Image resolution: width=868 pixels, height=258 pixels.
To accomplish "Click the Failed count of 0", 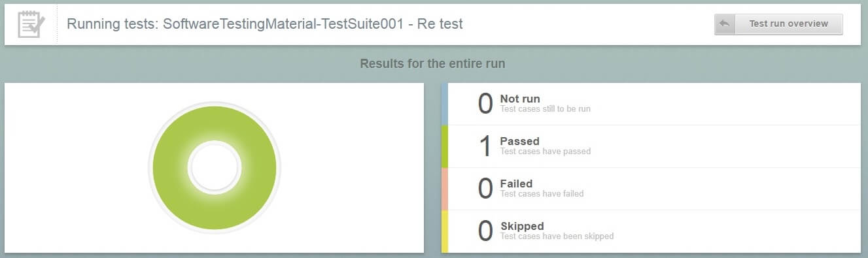I will [485, 189].
